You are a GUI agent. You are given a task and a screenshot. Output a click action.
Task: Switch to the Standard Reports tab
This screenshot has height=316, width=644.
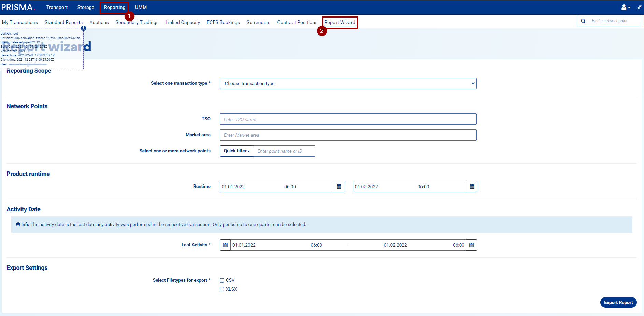[x=63, y=22]
